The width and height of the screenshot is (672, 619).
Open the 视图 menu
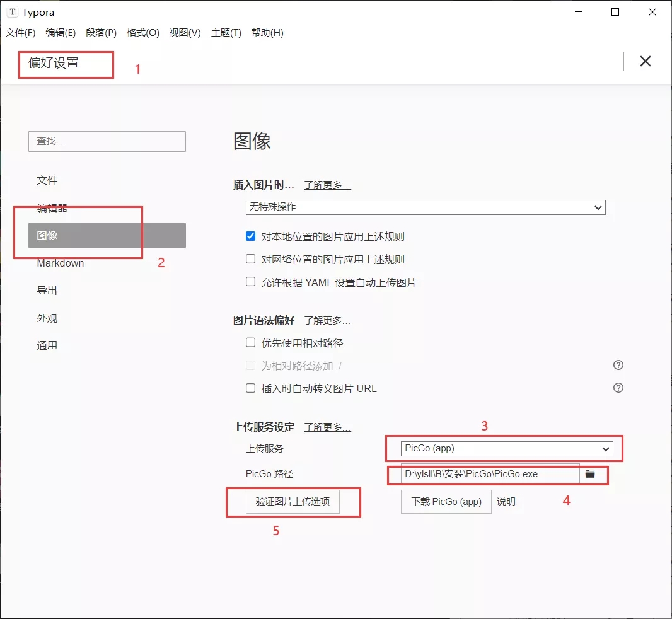tap(185, 33)
